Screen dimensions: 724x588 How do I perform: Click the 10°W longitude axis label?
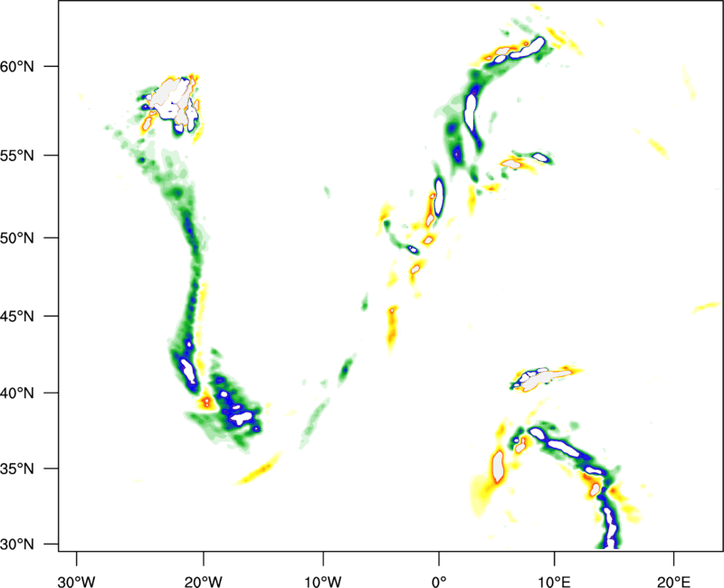(323, 582)
